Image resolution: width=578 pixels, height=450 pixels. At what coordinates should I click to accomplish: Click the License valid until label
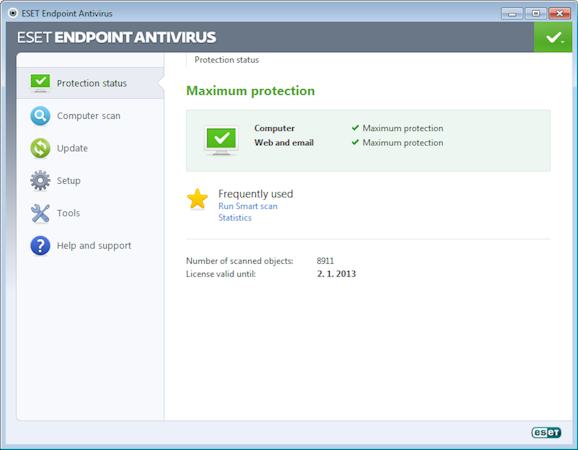[220, 274]
